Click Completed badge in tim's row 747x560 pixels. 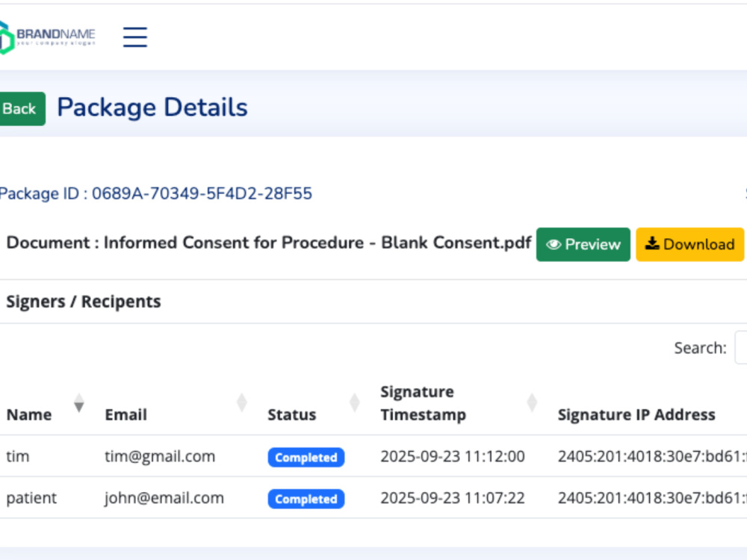pos(306,457)
